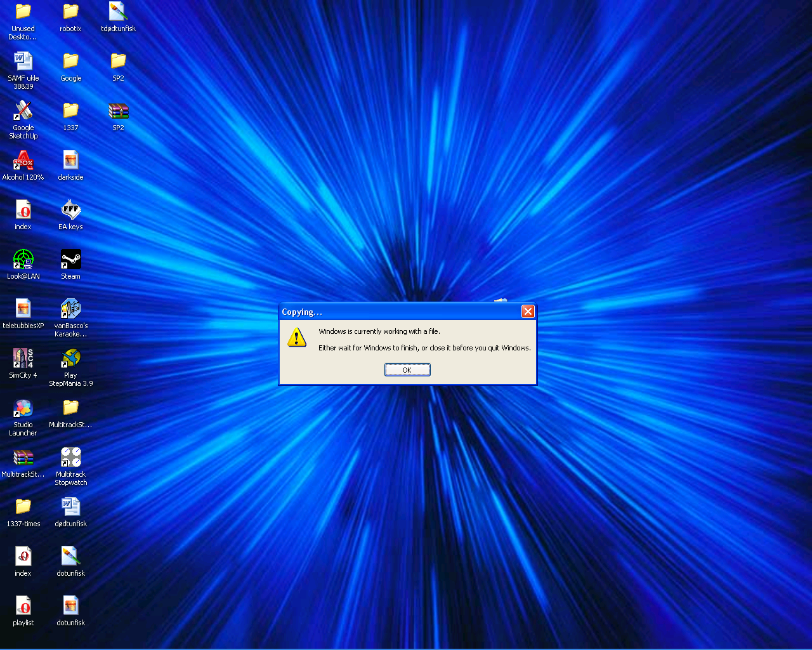
Task: Click "Windows is currently working with a file."
Action: [x=379, y=331]
